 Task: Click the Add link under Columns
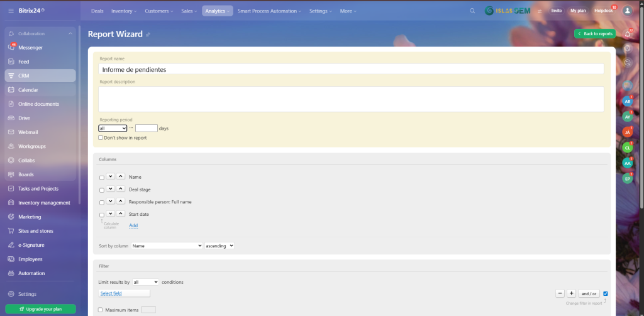click(x=133, y=225)
